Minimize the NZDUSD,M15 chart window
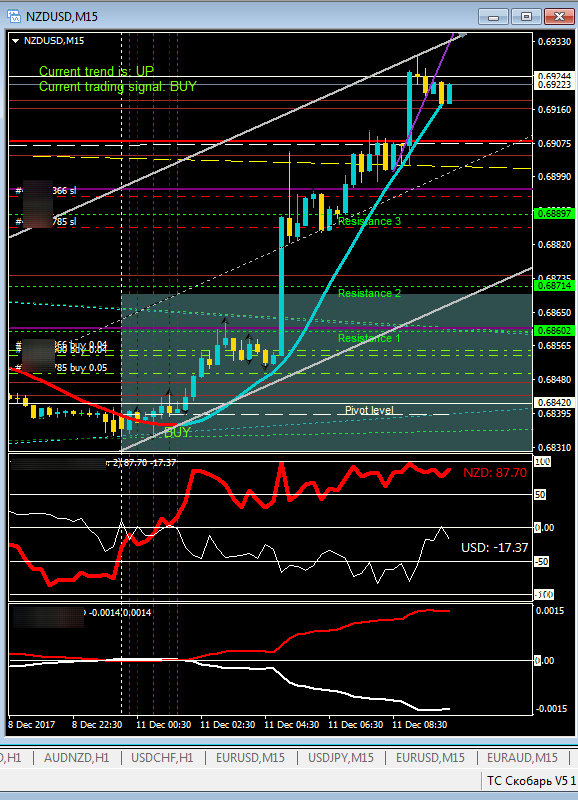Screen dimensions: 578x800 tap(493, 17)
